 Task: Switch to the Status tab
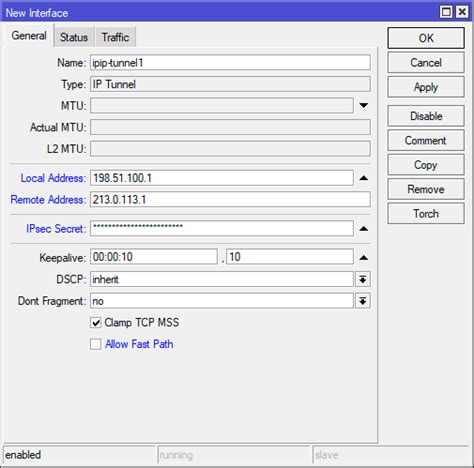click(x=74, y=37)
